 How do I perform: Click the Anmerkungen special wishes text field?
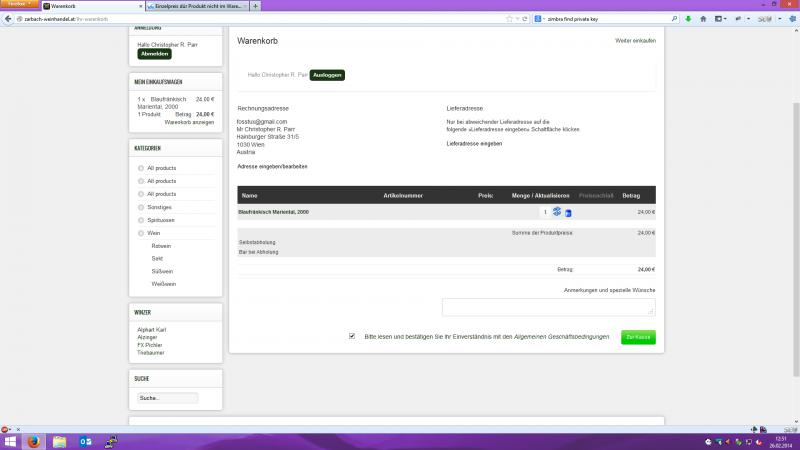coord(548,307)
